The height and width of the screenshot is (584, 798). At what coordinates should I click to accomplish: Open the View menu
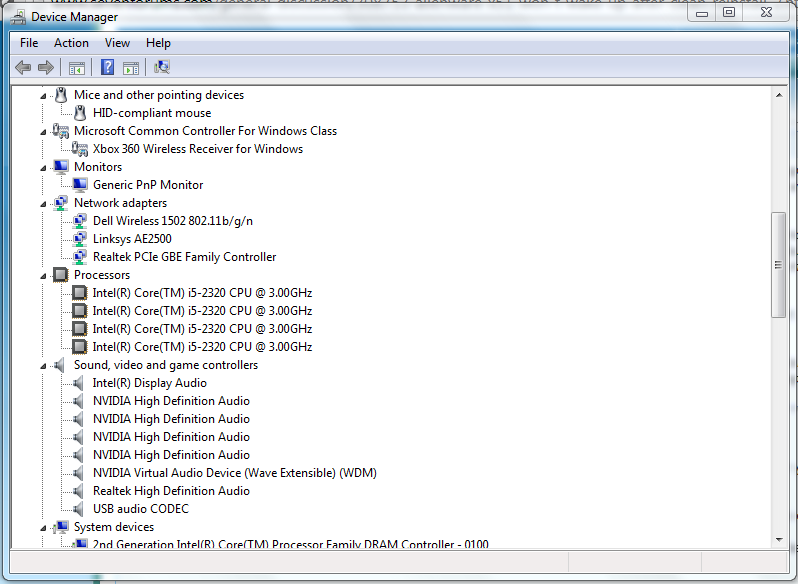click(117, 43)
